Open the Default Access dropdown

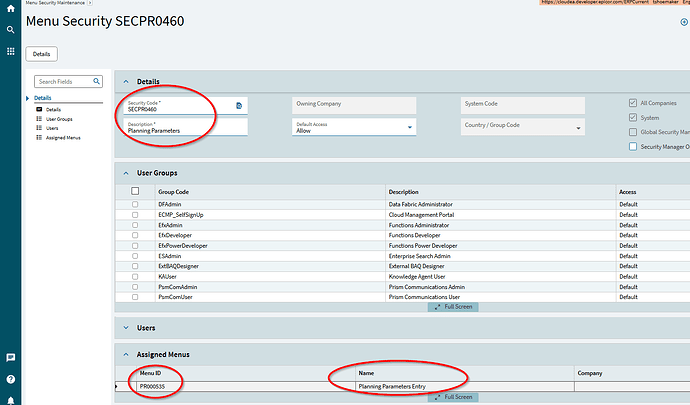pyautogui.click(x=411, y=128)
